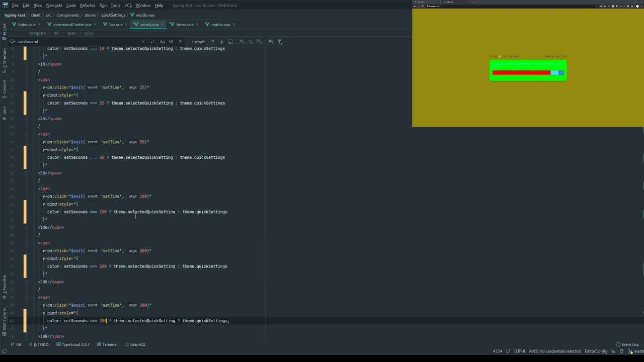Click the 'template' structure breadcrumb

(x=37, y=33)
